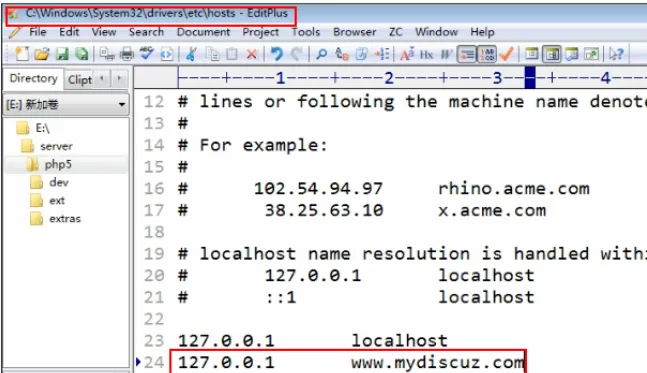Click the left tab scroll arrow

pos(102,78)
